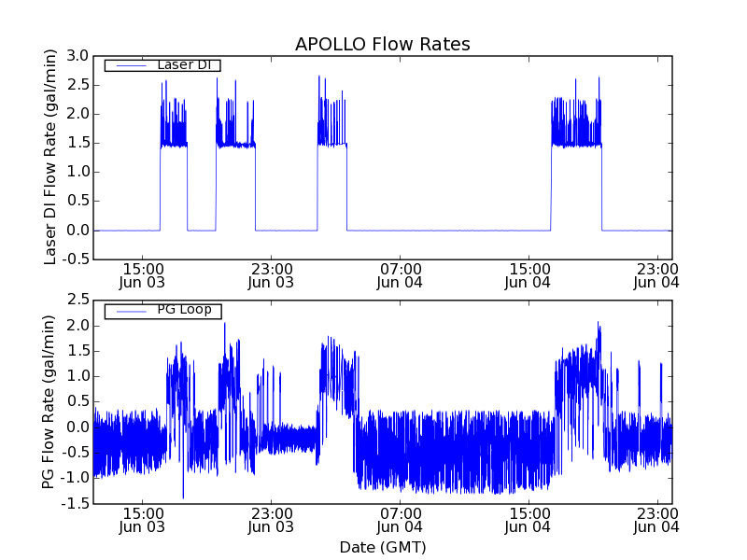Click the 0.5 tick on PG Flow axis
The height and width of the screenshot is (560, 747).
point(78,401)
